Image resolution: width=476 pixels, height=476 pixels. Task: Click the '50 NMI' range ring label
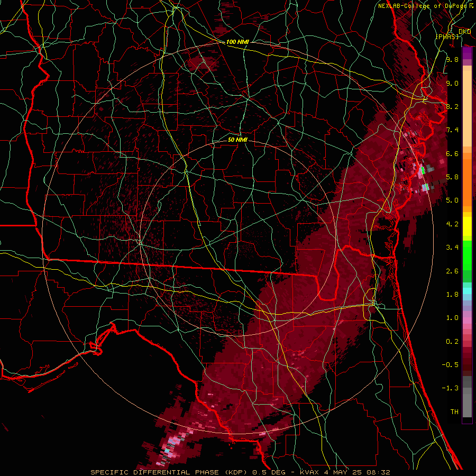[237, 140]
